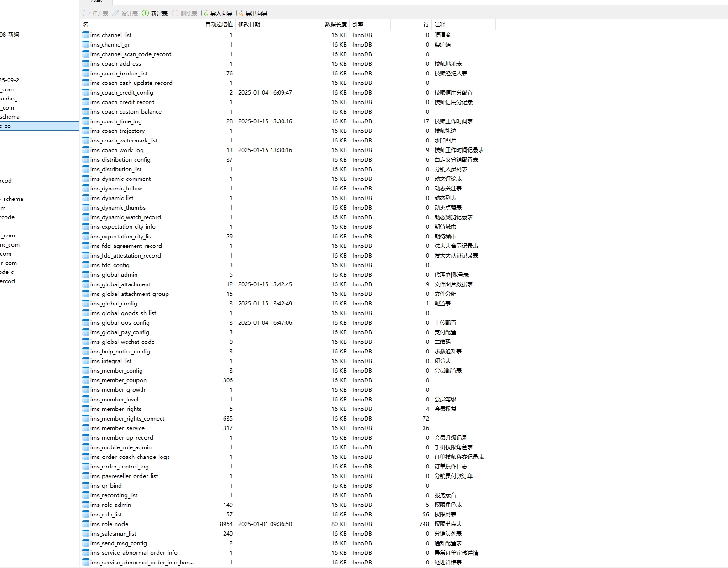
Task: Click table icon of ims_distribution_config
Action: click(86, 159)
